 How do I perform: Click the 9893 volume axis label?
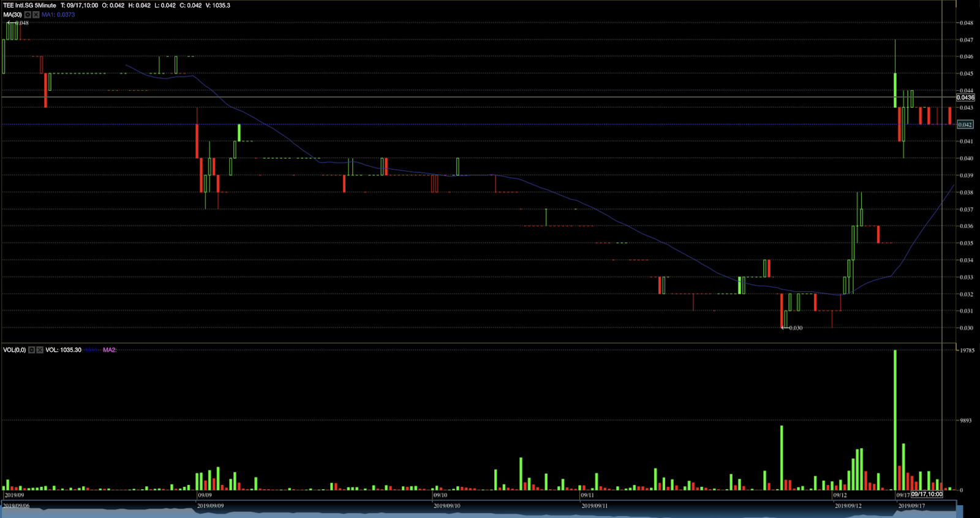966,421
